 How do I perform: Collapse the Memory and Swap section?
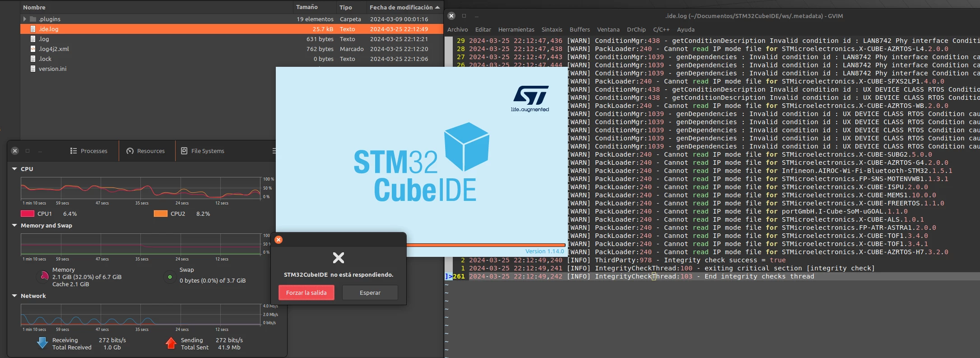point(14,225)
